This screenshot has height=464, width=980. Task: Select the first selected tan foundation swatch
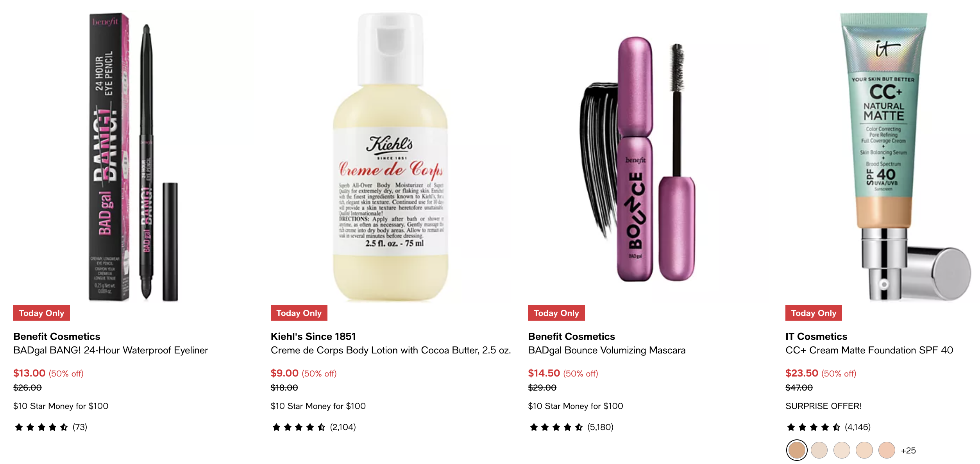797,450
